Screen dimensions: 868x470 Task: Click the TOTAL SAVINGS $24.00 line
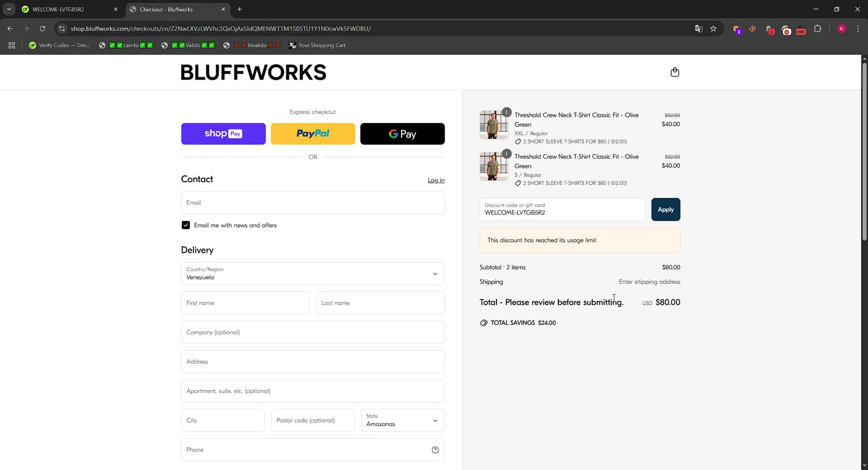518,323
